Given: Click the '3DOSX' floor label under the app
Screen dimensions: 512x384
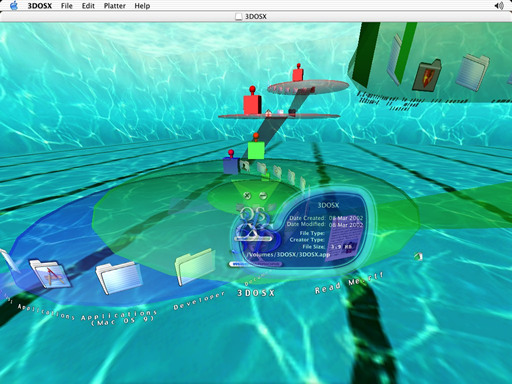Looking at the screenshot, I should pyautogui.click(x=256, y=293).
